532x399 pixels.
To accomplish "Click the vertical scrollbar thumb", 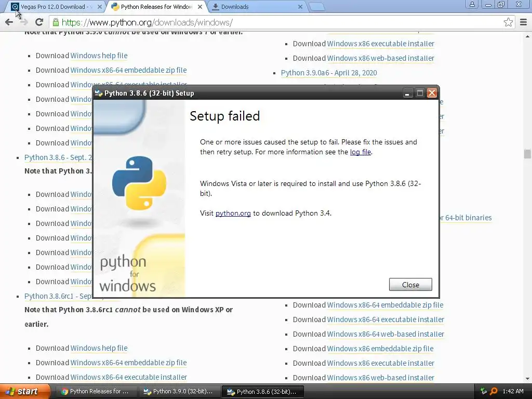I will 527,154.
